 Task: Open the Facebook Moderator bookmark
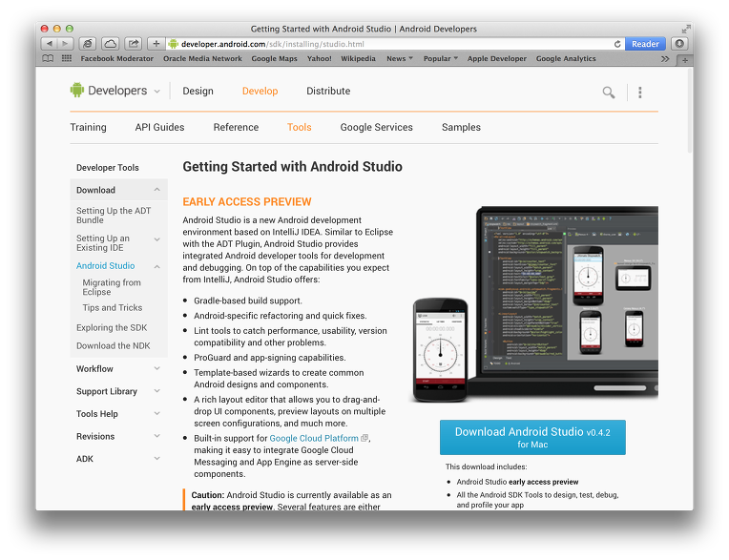point(116,58)
